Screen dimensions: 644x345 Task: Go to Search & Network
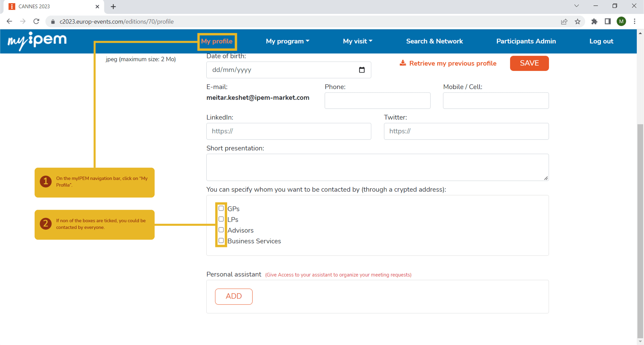pyautogui.click(x=434, y=41)
